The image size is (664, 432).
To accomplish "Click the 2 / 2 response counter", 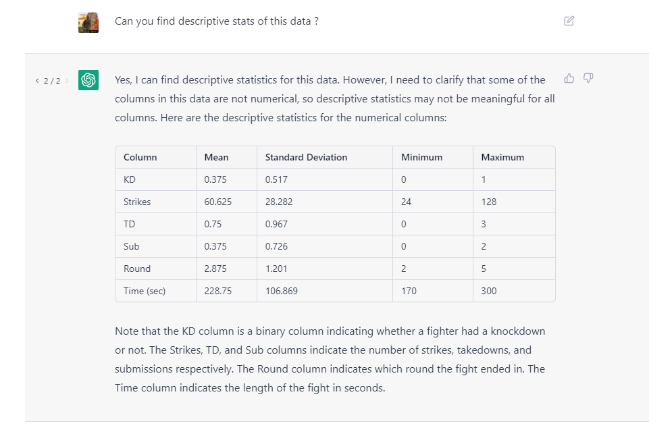I will click(x=50, y=80).
